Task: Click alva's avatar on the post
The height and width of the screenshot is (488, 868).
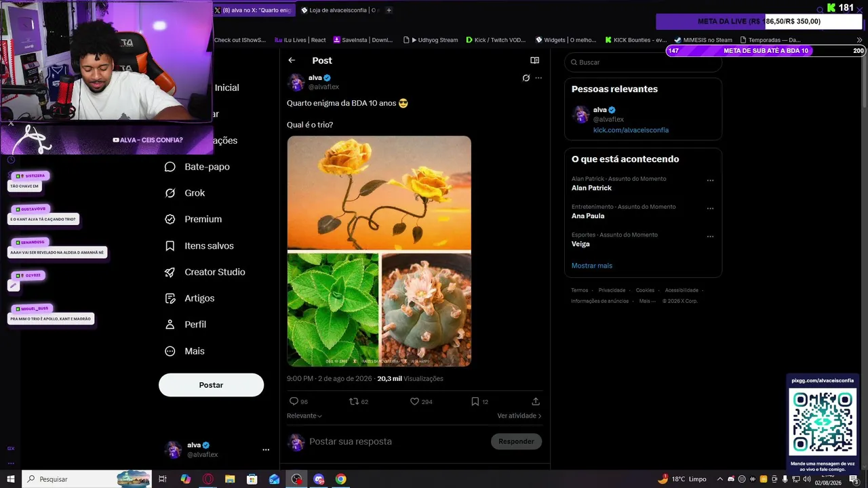Action: coord(296,82)
